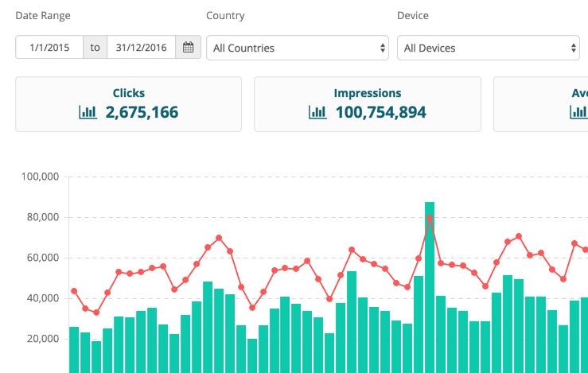The height and width of the screenshot is (373, 588).
Task: Click the 100,000 y-axis label
Action: (x=40, y=177)
